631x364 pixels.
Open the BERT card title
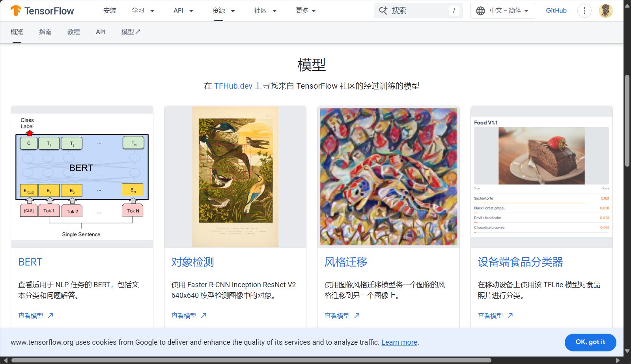(x=30, y=262)
